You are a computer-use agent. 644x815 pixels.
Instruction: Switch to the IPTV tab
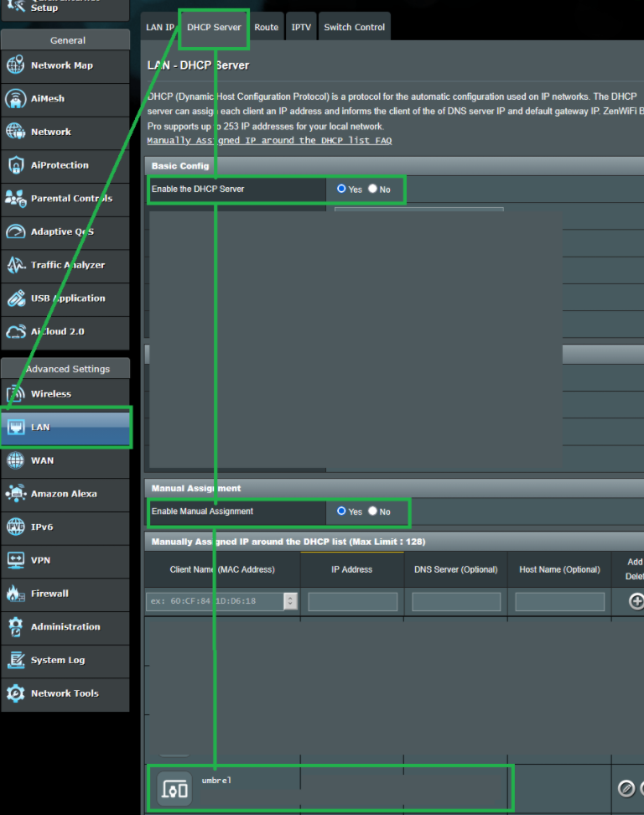coord(301,27)
